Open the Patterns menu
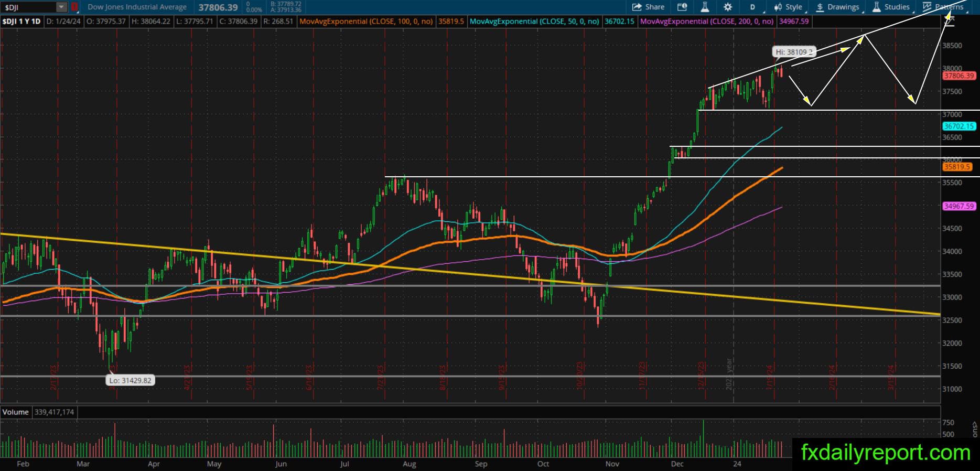 coord(943,7)
